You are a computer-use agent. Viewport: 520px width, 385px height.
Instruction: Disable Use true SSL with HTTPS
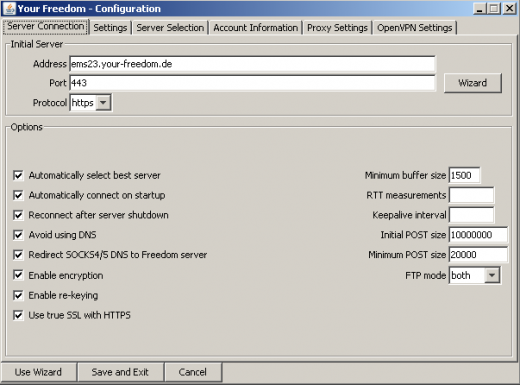(x=18, y=315)
